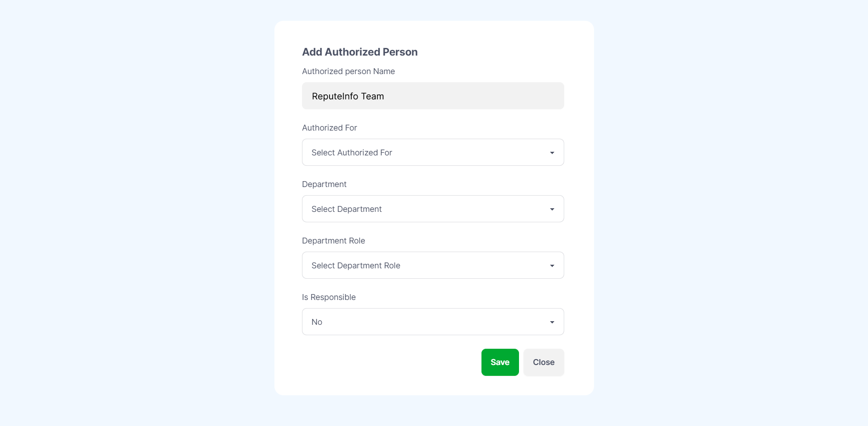Click the Is Responsible label
868x426 pixels.
328,297
